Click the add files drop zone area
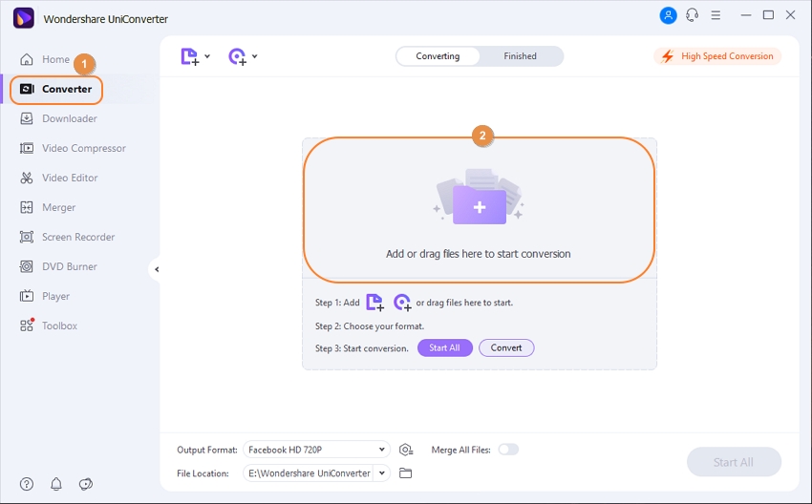The width and height of the screenshot is (812, 504). tap(479, 210)
